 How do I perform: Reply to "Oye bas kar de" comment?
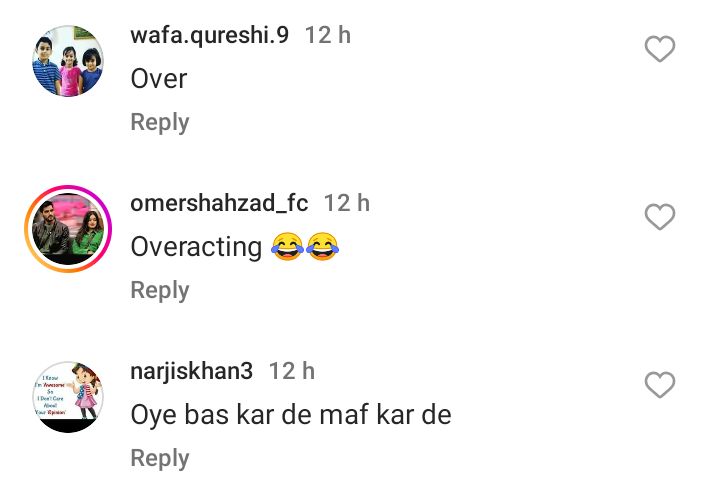[x=160, y=459]
